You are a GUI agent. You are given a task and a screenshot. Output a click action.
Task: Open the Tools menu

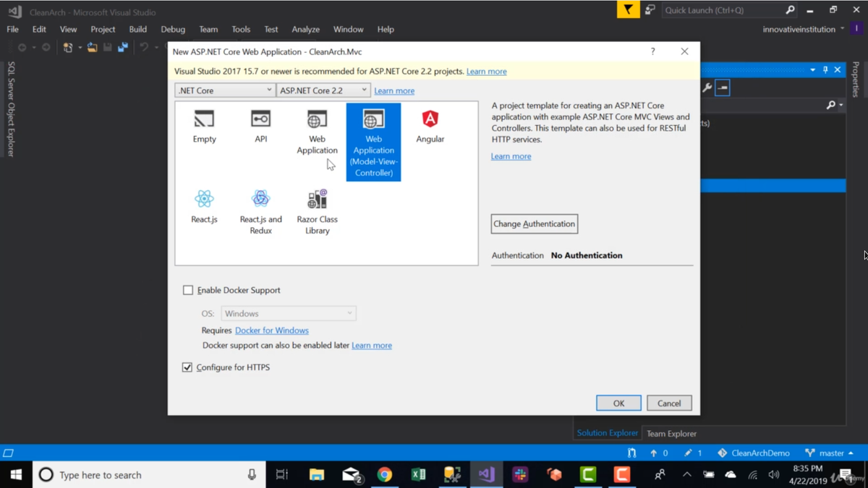pos(241,29)
